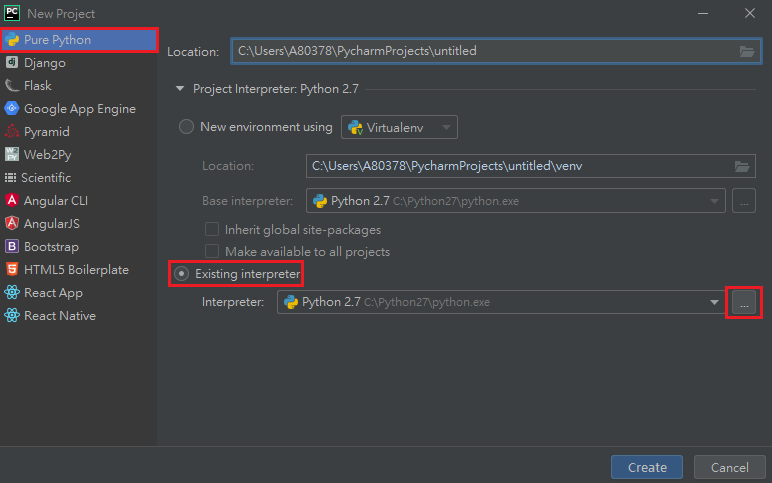This screenshot has height=483, width=772.
Task: Click the Flask horn icon
Action: [12, 85]
